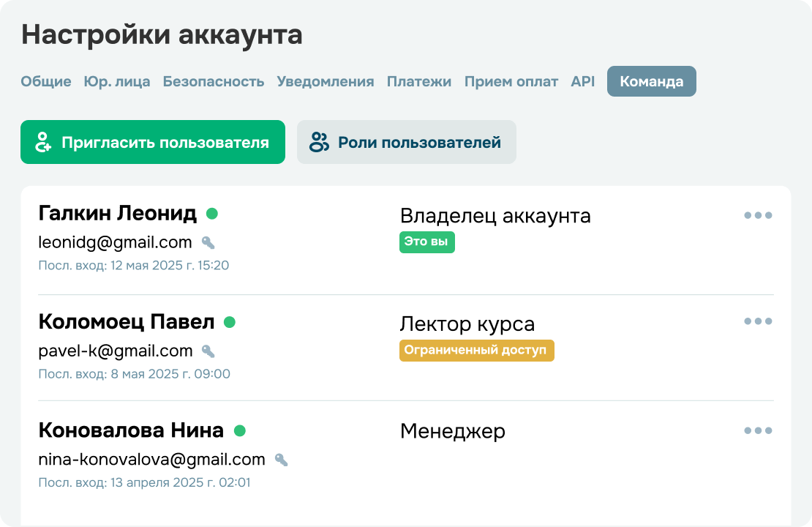
Task: Click the key icon next to leonidg@gmail.com
Action: coord(207,242)
